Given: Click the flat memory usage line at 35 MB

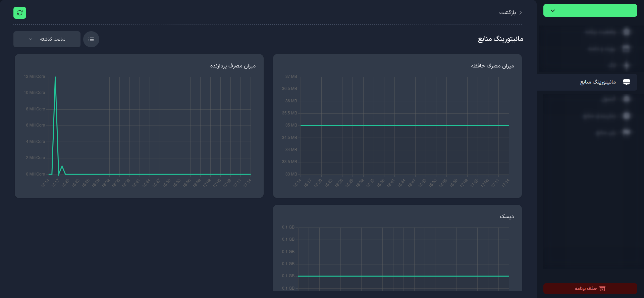Looking at the screenshot, I should pos(405,126).
